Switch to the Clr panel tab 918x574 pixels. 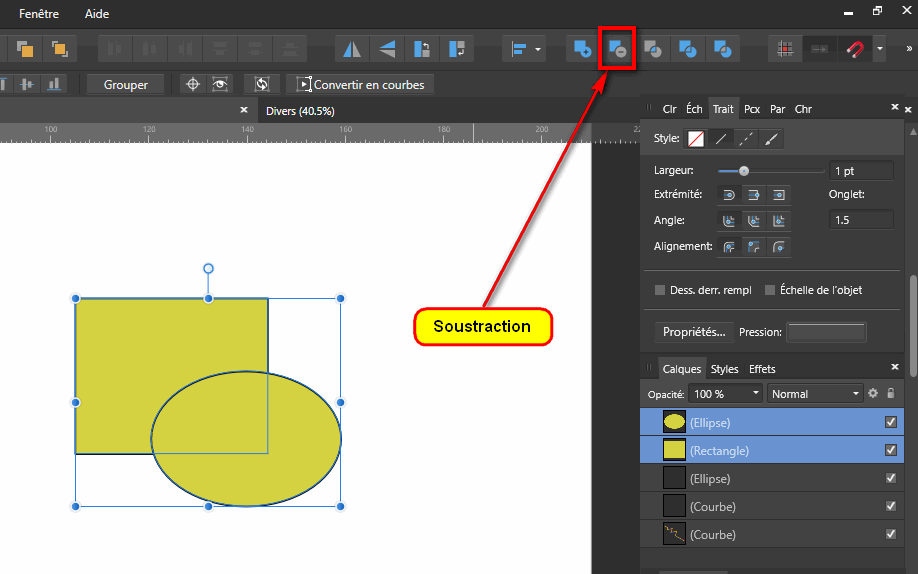point(669,109)
